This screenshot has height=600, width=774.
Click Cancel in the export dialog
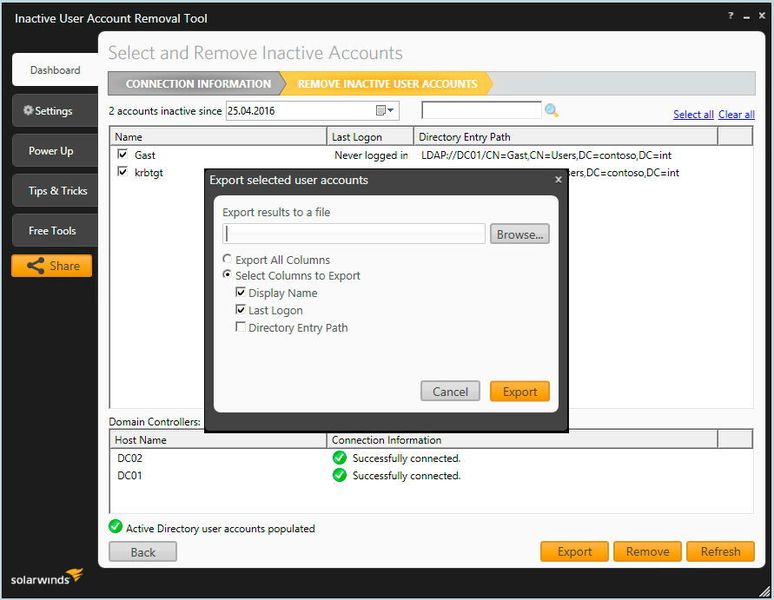pos(450,391)
